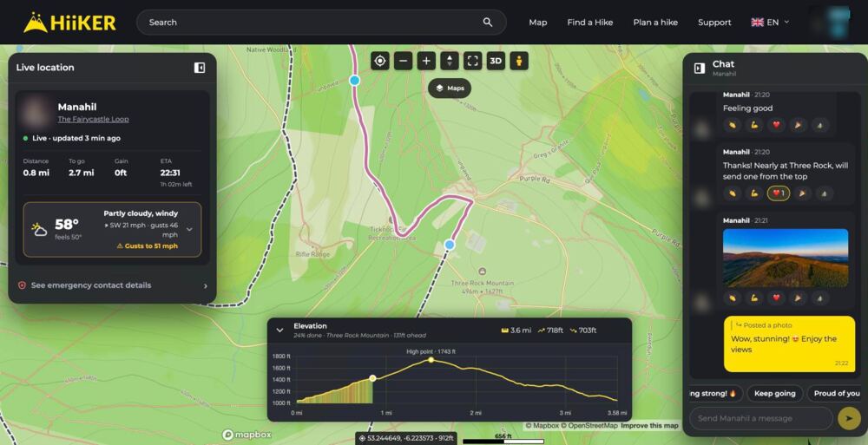Viewport: 868px width, 445px height.
Task: Open the EN language dropdown
Action: coord(770,23)
